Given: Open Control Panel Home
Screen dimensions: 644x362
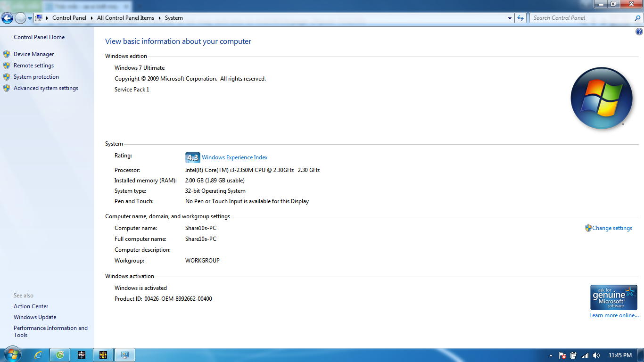Looking at the screenshot, I should click(x=39, y=37).
